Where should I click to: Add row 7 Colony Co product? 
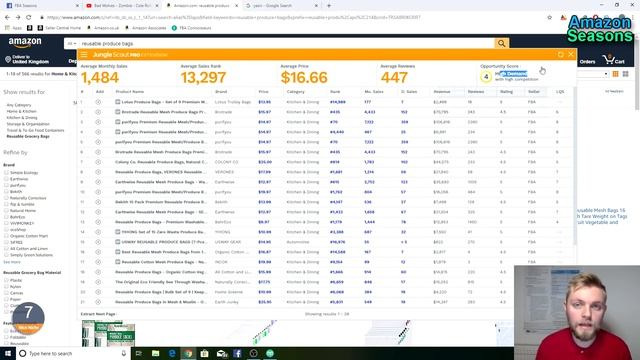pos(98,162)
